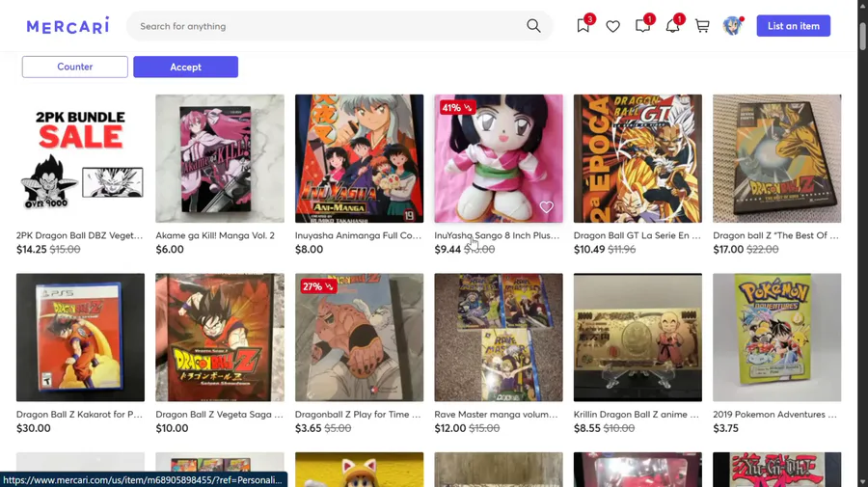Click 'Dragon ball Z "The Best Of ...' title
Screen dimensions: 868x487
click(x=775, y=235)
